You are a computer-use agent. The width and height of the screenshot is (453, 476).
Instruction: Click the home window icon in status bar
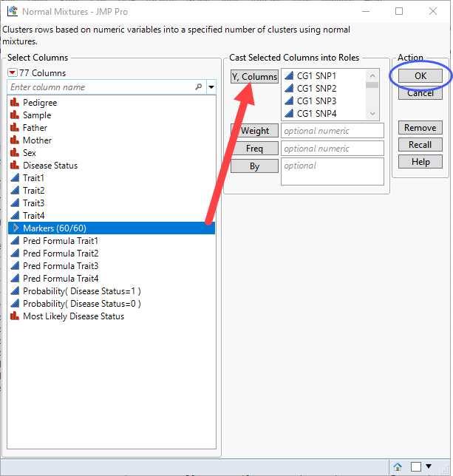pyautogui.click(x=398, y=466)
